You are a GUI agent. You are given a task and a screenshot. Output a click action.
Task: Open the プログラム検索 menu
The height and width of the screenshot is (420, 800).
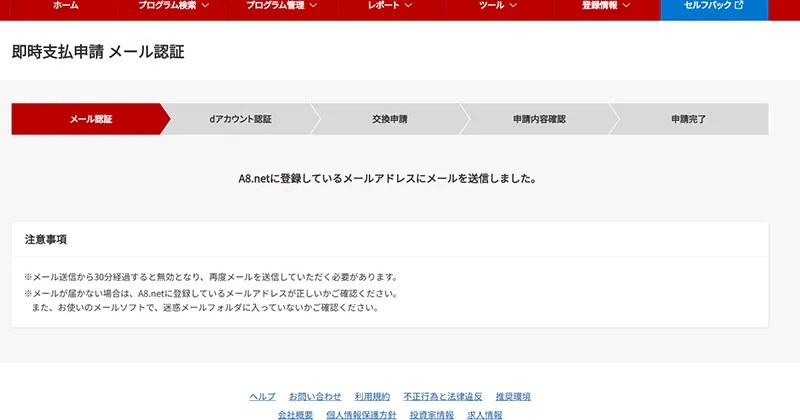[173, 6]
